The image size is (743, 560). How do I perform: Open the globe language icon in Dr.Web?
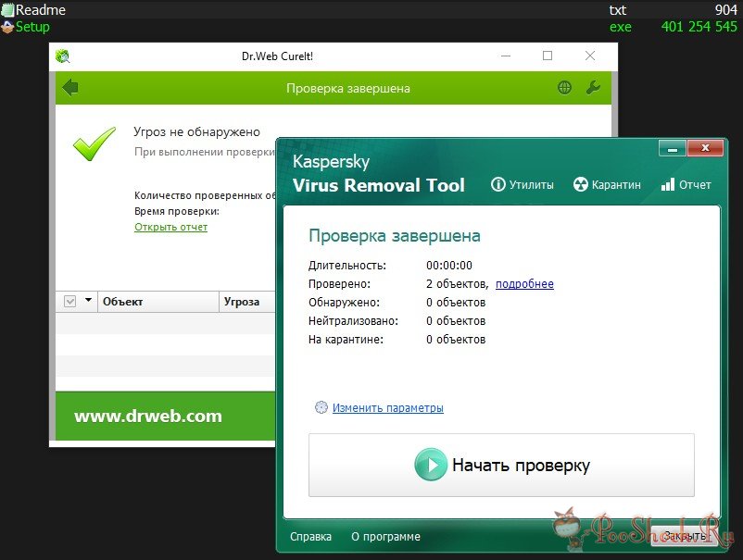click(x=564, y=88)
